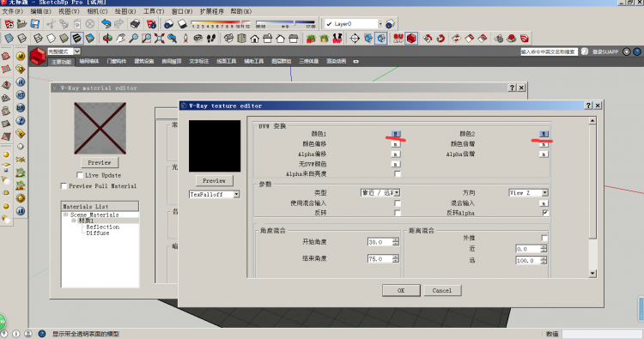Open the 扩展程序 menu
The width and height of the screenshot is (644, 339).
click(x=212, y=11)
